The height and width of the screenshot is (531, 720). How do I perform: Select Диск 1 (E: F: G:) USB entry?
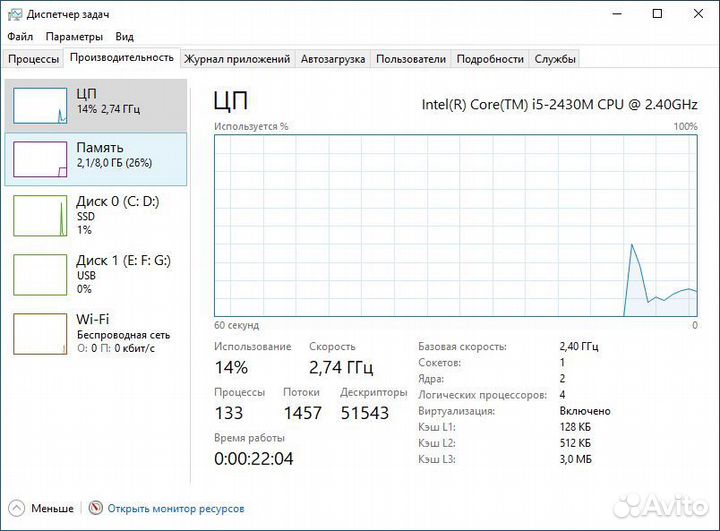[x=96, y=274]
